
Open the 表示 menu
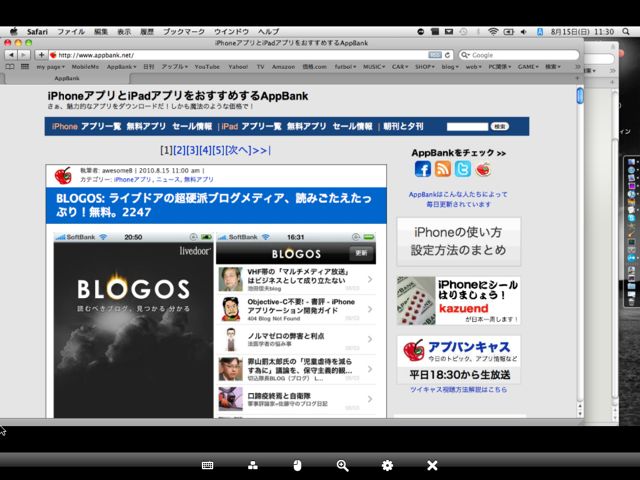(124, 31)
